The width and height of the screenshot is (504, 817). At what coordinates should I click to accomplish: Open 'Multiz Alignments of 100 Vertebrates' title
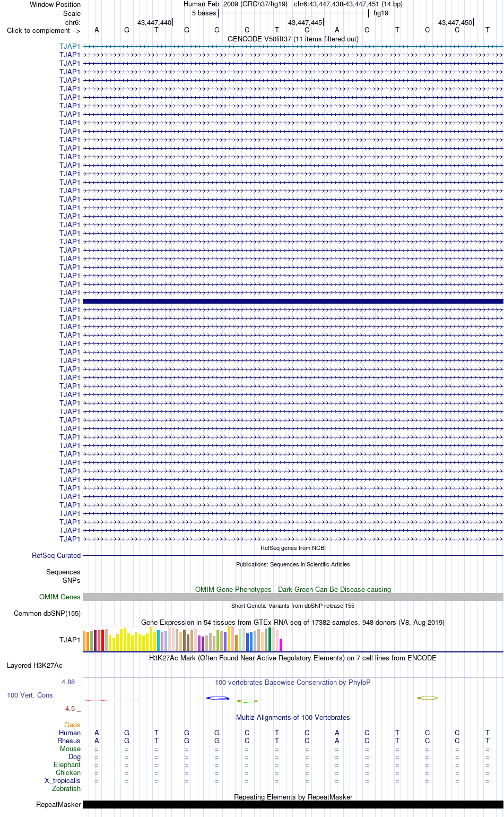[x=293, y=717]
